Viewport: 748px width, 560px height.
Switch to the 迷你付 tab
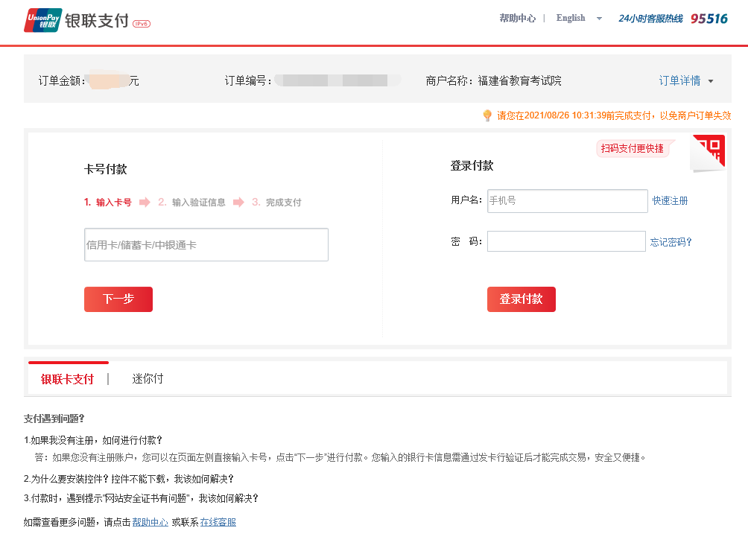tap(148, 379)
